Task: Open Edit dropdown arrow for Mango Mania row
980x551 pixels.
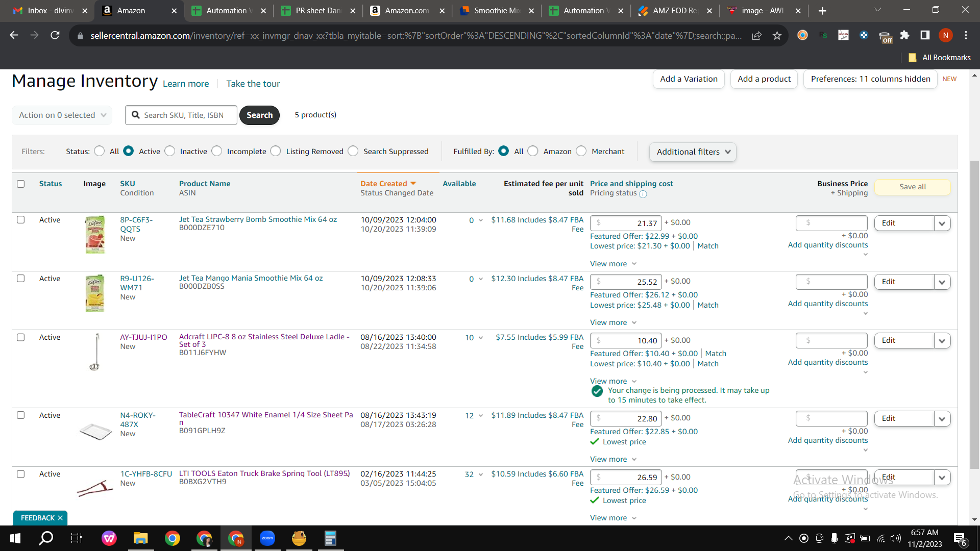Action: 942,282
